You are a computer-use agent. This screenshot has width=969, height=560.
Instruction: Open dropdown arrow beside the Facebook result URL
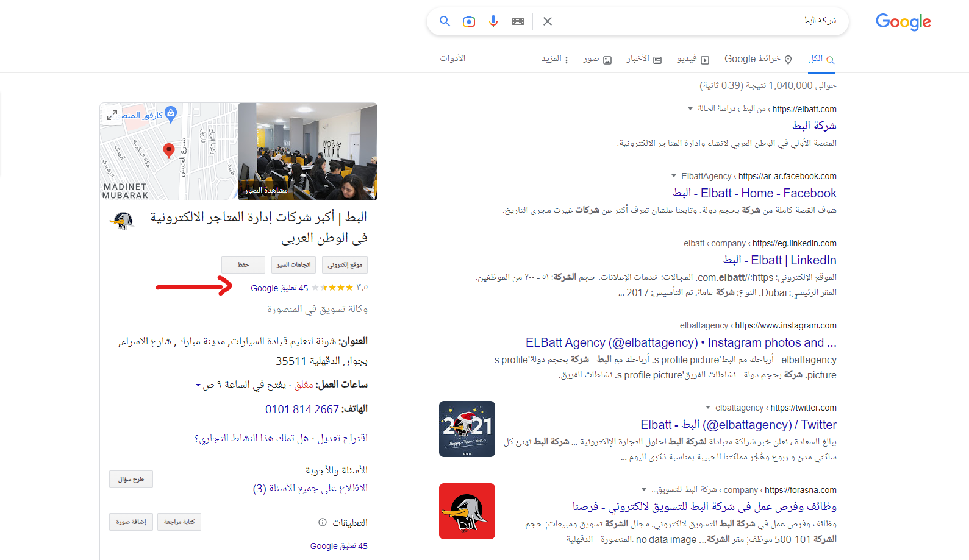coord(674,176)
